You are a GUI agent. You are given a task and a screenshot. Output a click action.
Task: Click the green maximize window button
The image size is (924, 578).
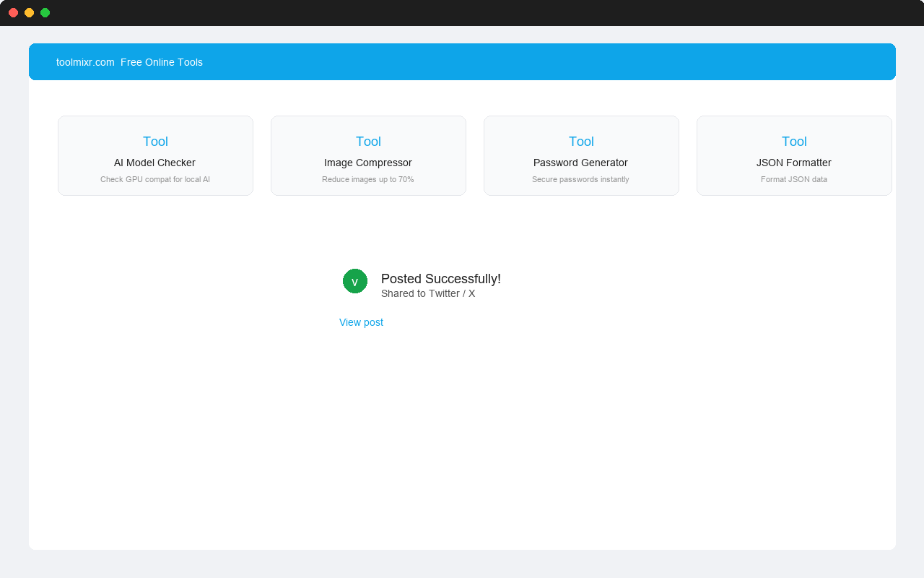click(45, 12)
